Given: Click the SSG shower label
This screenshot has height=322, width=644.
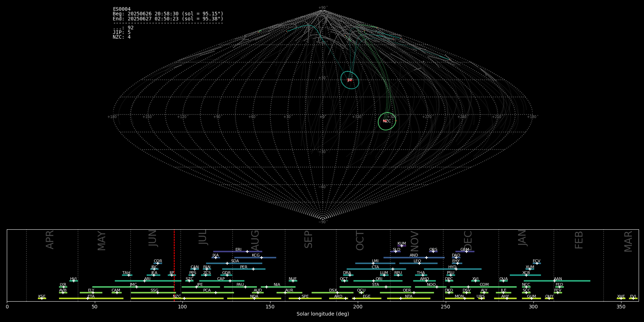Looking at the screenshot, I should [154, 291].
